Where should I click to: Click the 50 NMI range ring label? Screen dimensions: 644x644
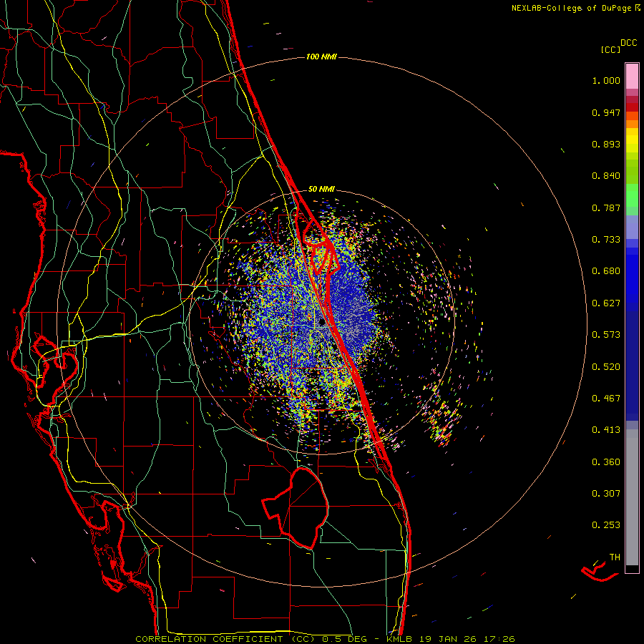point(321,189)
